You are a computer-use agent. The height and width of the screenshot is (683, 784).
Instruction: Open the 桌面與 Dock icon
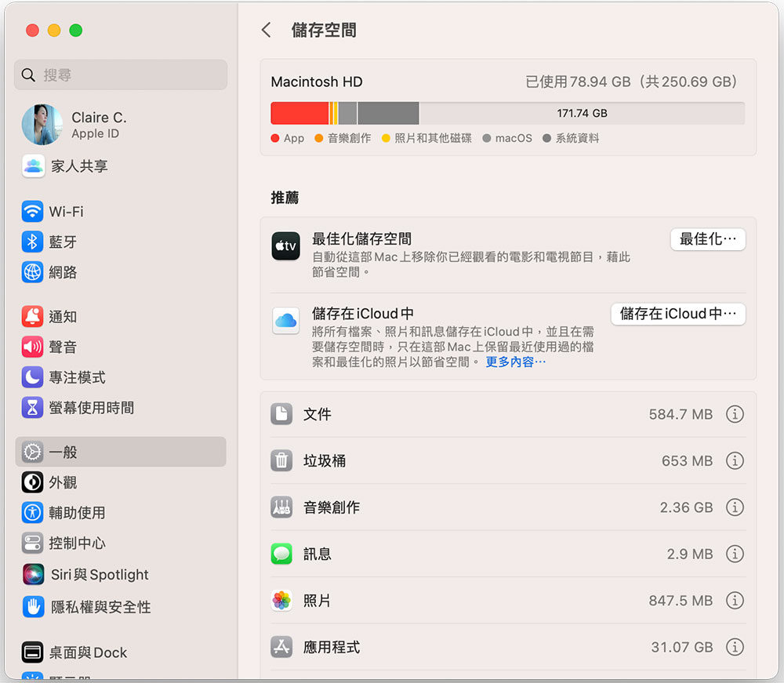(x=32, y=652)
